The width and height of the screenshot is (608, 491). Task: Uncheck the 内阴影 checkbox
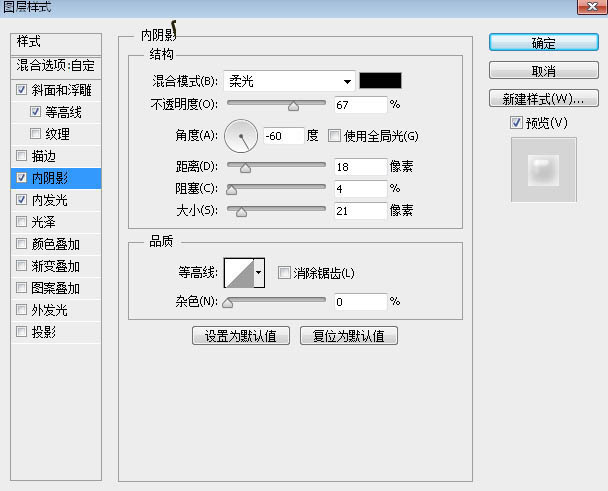click(21, 178)
